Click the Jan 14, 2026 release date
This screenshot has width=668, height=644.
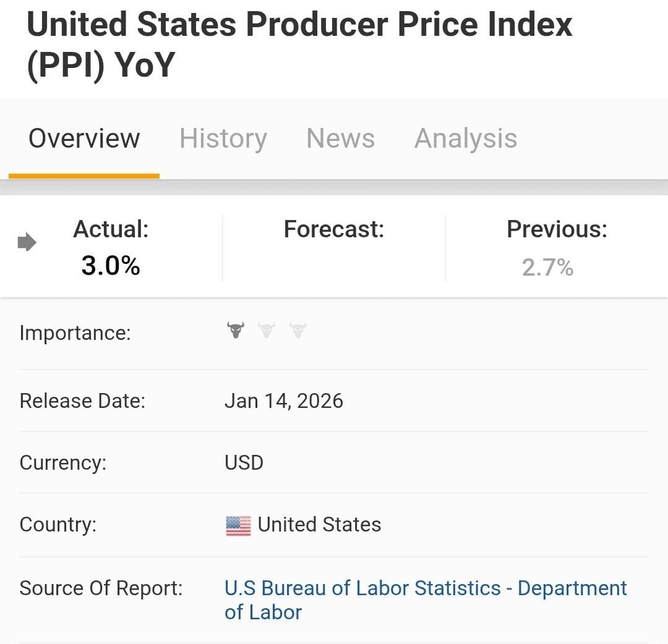[283, 401]
